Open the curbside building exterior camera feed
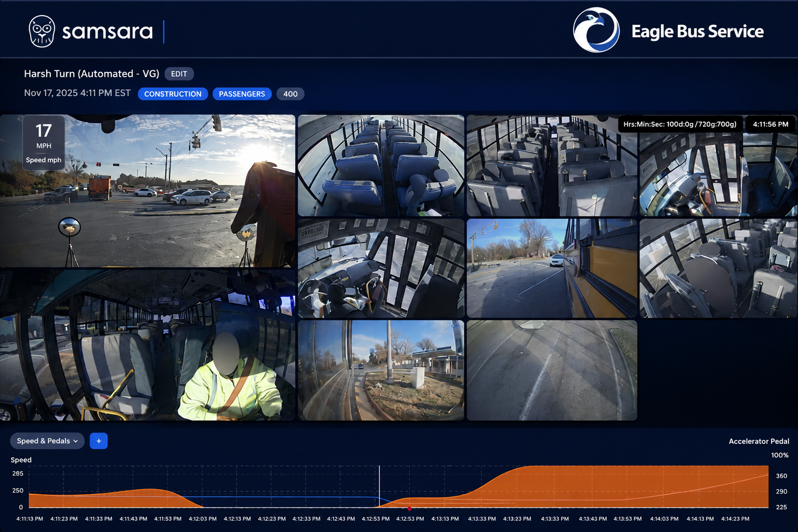Screen dimensions: 798x532 pyautogui.click(x=381, y=370)
